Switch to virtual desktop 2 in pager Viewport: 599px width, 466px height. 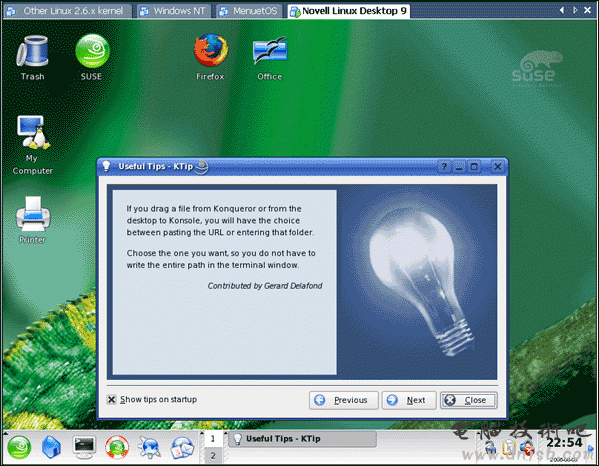tap(213, 455)
